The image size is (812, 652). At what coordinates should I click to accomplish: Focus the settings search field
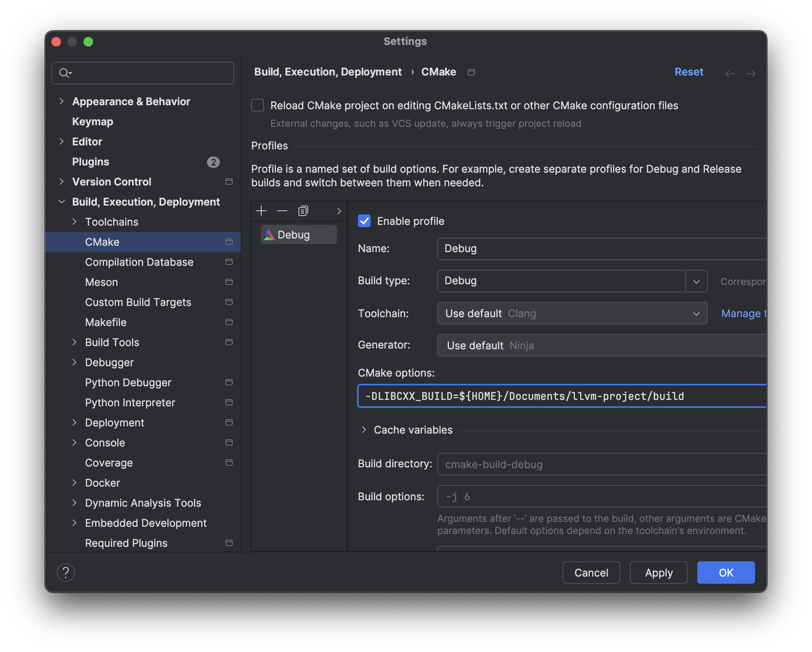pyautogui.click(x=143, y=73)
